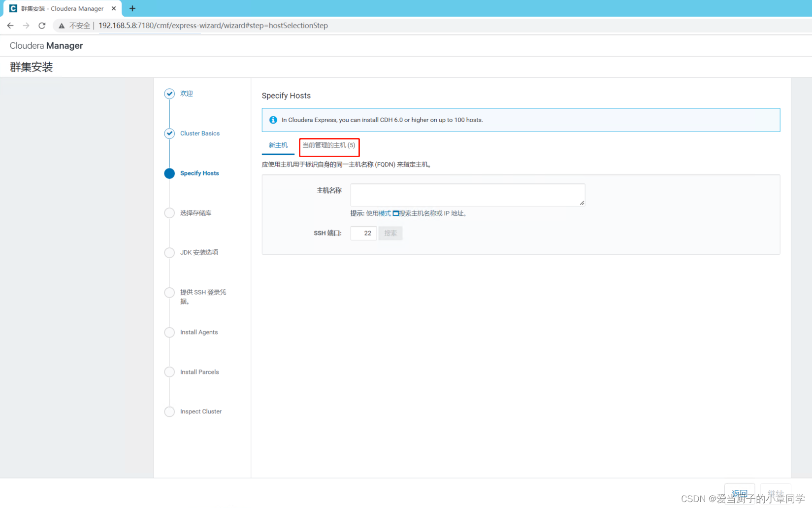Switch to the 新主机 tab
Viewport: 812px width, 508px height.
coord(278,145)
